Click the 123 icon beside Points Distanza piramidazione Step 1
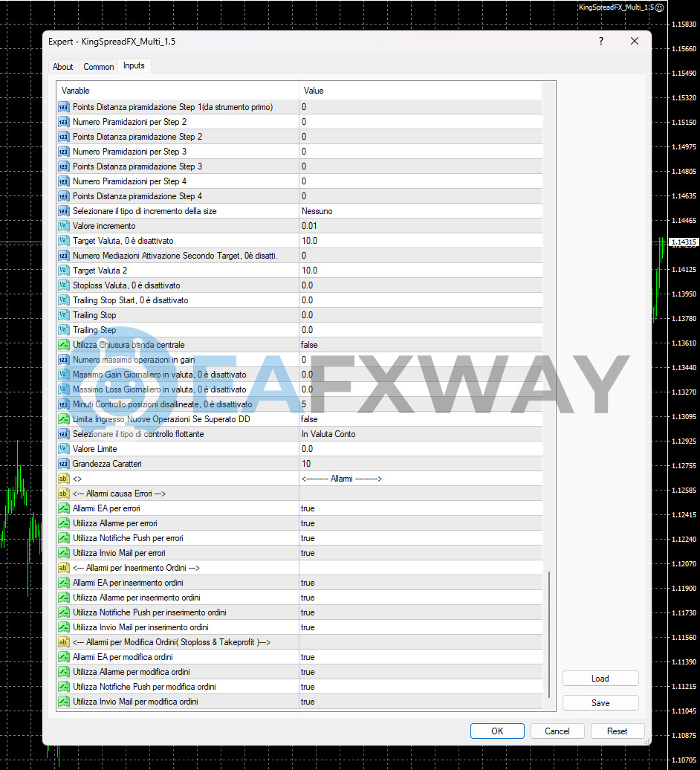Viewport: 700px width, 770px height. tap(63, 106)
